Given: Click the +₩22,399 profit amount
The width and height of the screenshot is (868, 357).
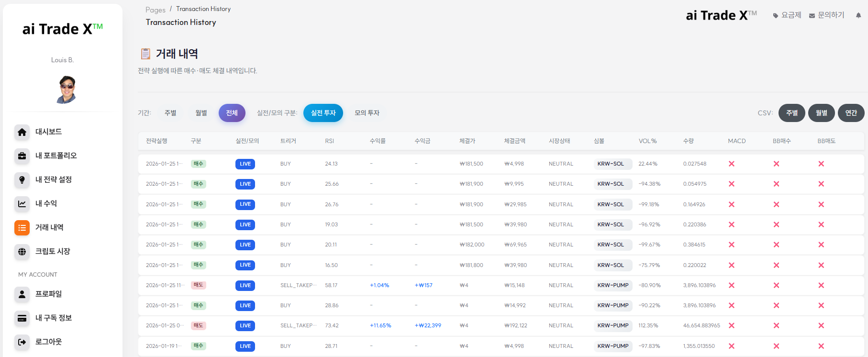Looking at the screenshot, I should (428, 325).
